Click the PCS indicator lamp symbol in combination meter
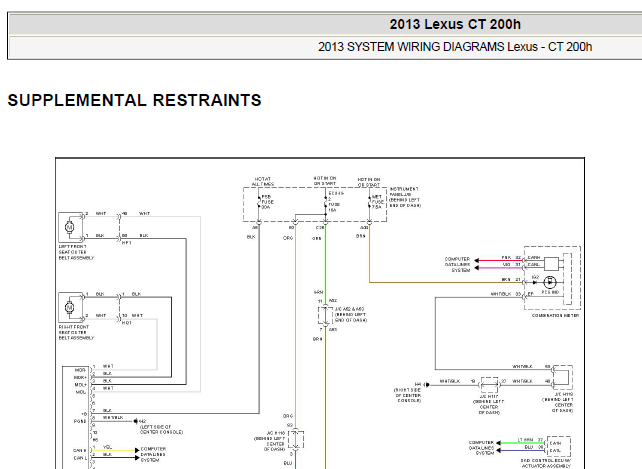642x469 pixels. coord(549,282)
